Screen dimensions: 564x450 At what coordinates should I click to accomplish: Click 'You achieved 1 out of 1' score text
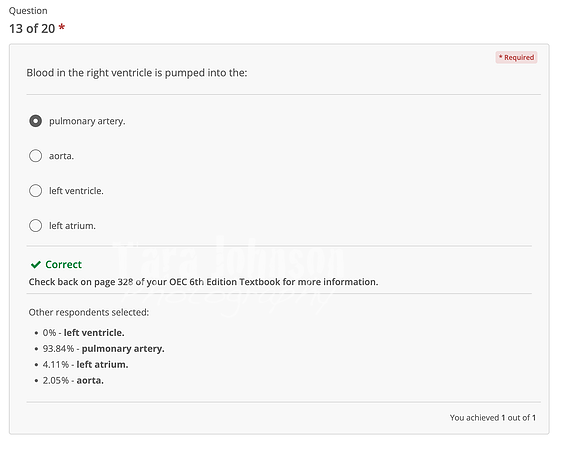tap(493, 418)
